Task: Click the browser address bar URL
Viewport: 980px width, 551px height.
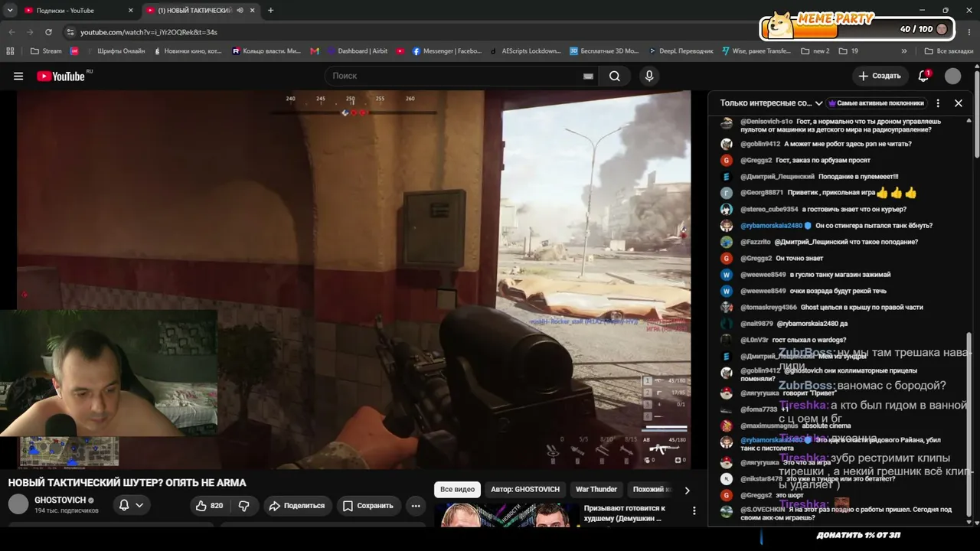Action: click(149, 32)
